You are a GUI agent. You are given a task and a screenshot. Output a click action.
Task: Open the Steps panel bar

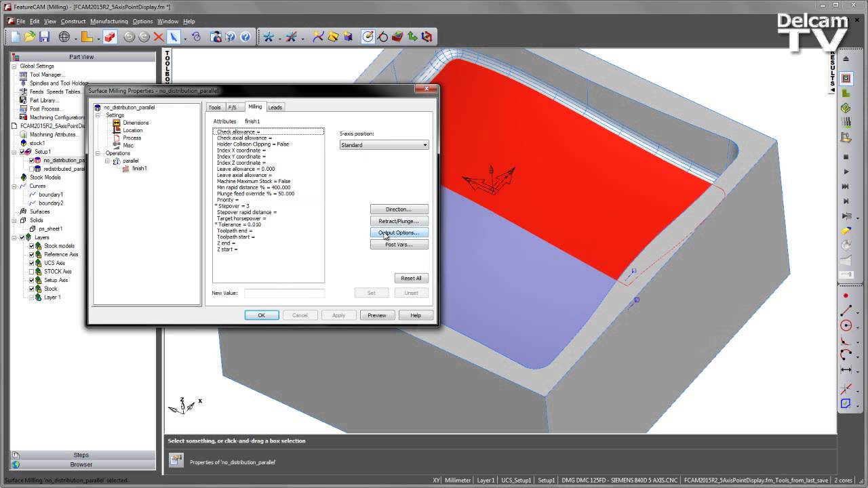click(x=81, y=455)
